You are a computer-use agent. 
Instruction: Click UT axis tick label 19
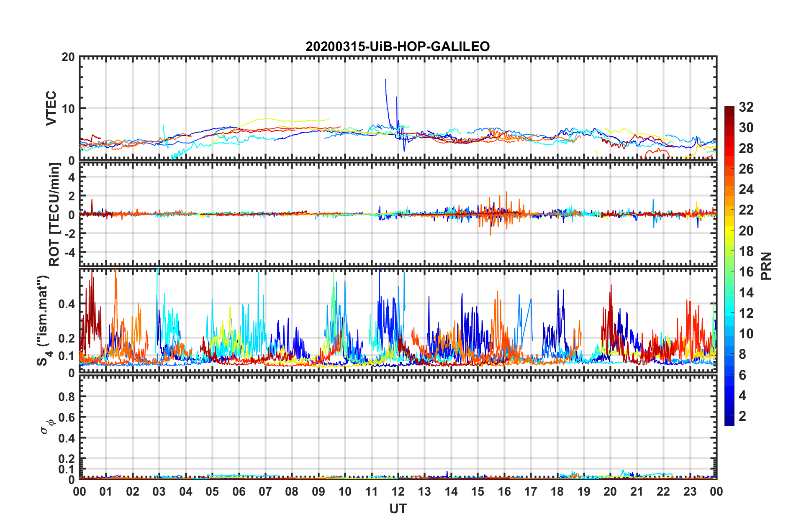584,491
